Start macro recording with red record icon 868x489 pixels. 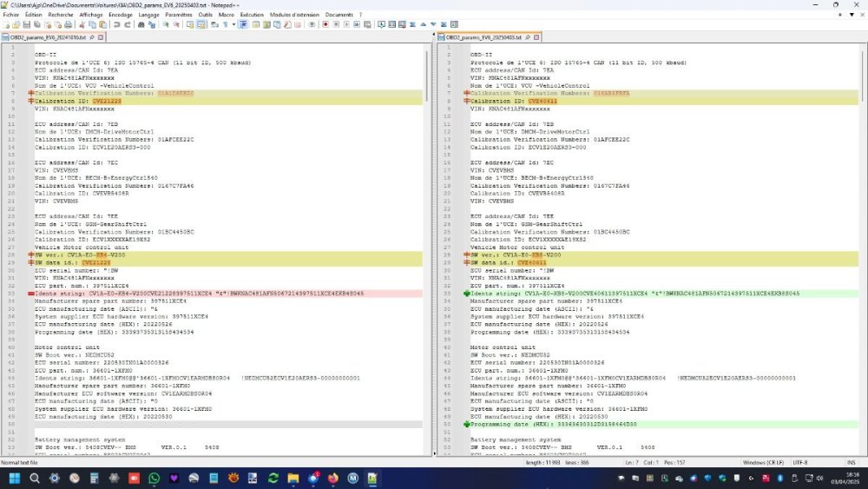(325, 24)
